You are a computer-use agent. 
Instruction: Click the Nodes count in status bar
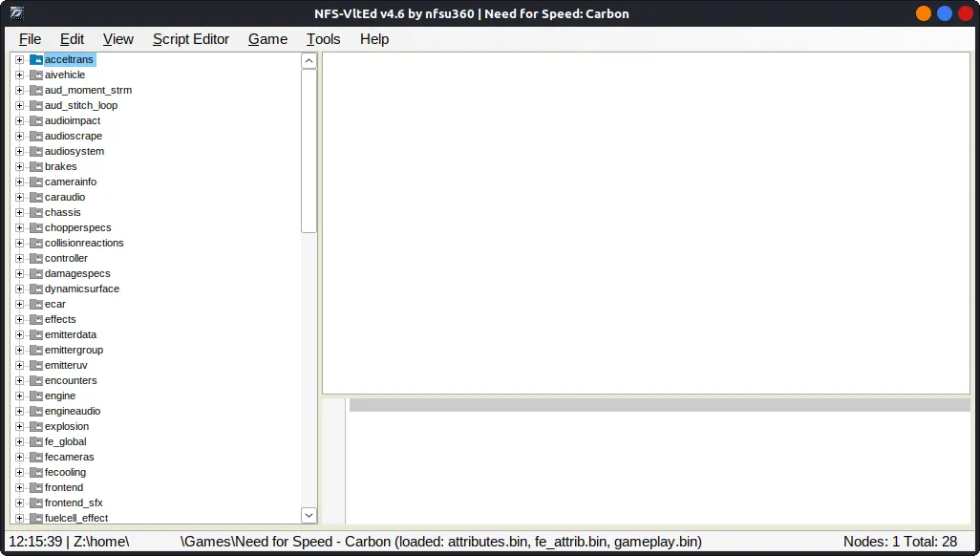pyautogui.click(x=900, y=542)
